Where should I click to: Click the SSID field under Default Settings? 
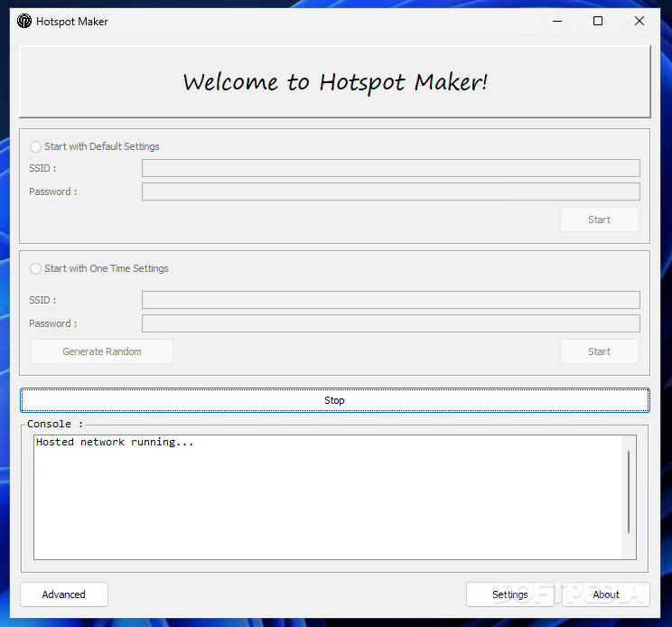391,168
